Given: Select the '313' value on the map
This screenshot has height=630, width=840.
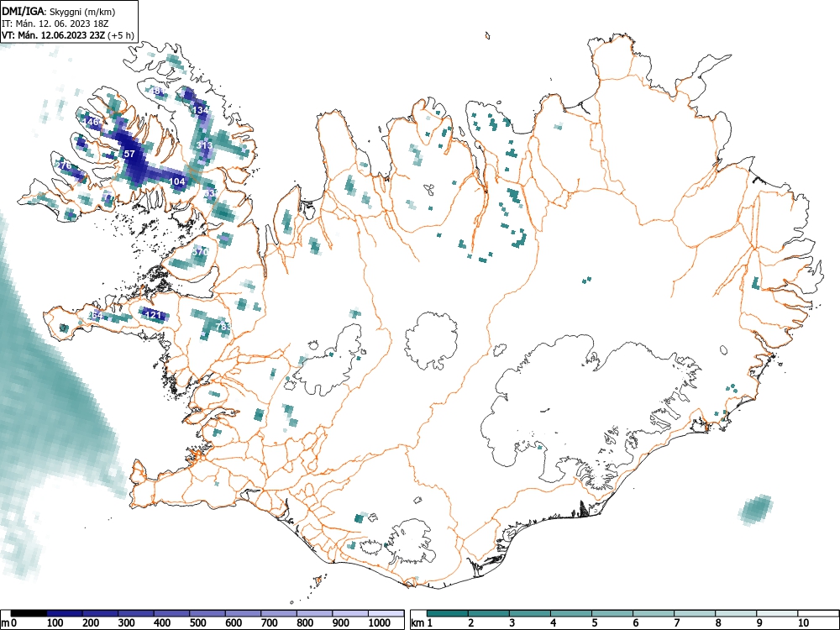Looking at the screenshot, I should (204, 145).
